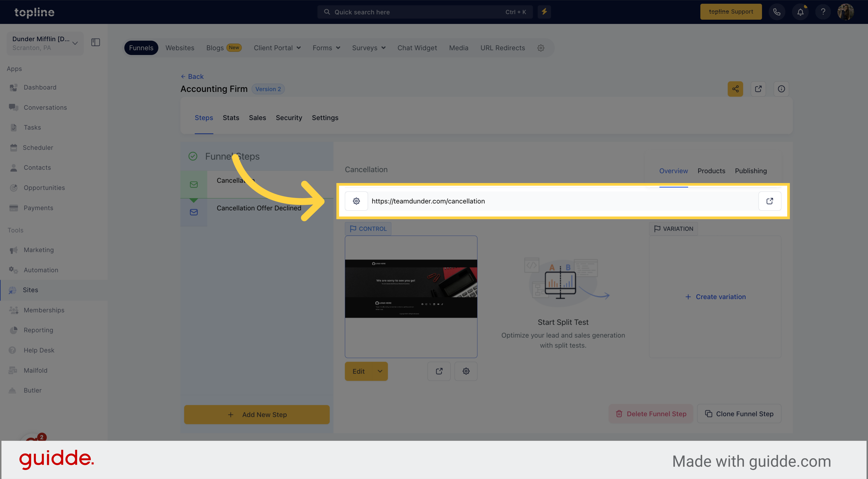
Task: Click the Version 2 badge
Action: click(x=268, y=89)
